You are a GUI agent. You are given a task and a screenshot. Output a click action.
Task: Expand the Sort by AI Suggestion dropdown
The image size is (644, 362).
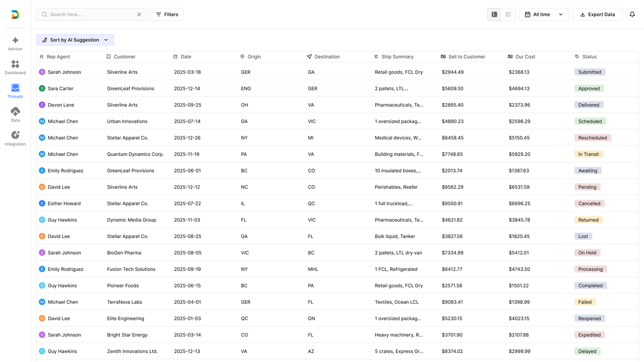pyautogui.click(x=75, y=40)
